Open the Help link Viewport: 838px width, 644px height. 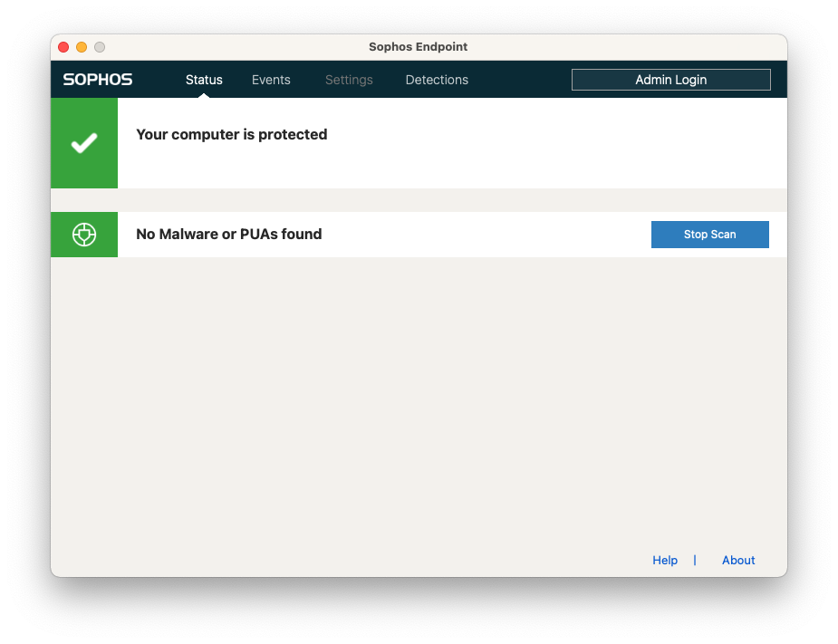click(665, 561)
